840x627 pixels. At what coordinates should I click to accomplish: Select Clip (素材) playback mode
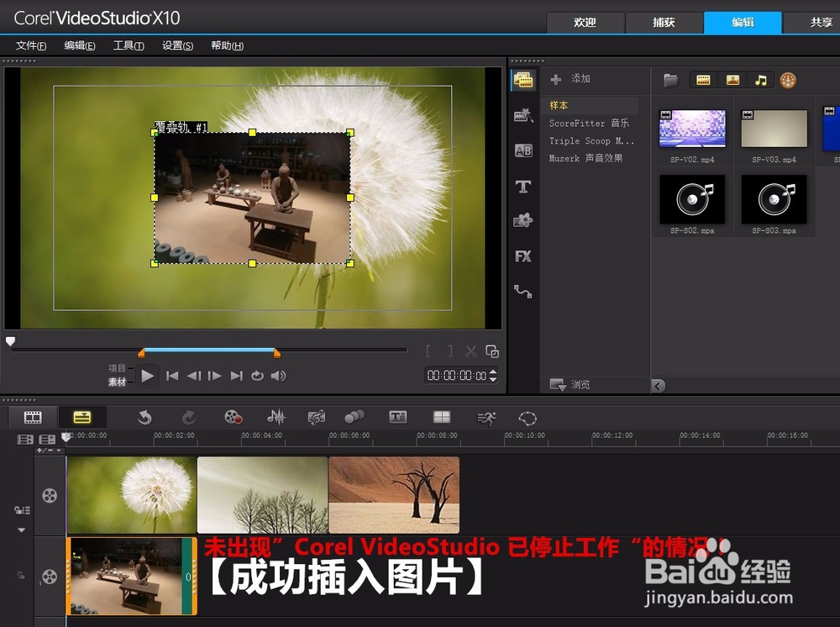pos(117,382)
